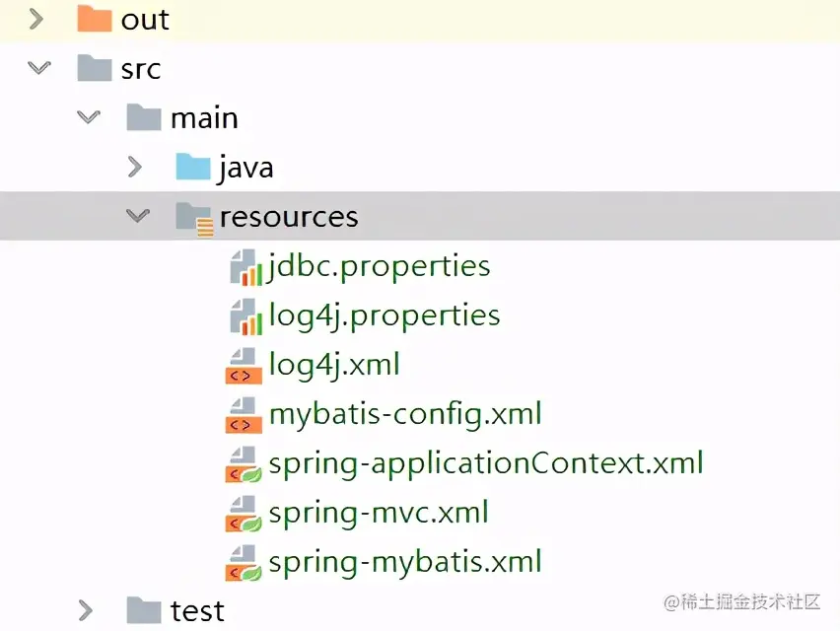Click the orange out folder icon
The height and width of the screenshot is (631, 840).
pyautogui.click(x=95, y=19)
